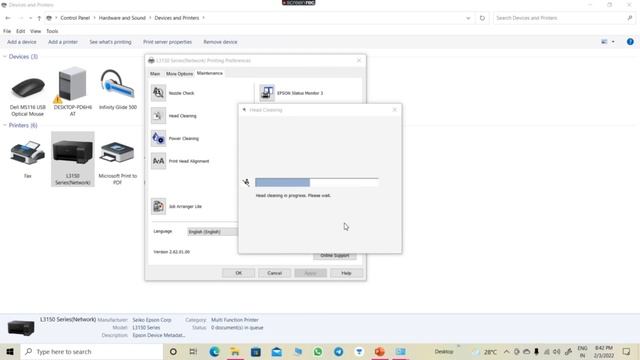Open Task View on the taskbar
The width and height of the screenshot is (640, 360).
tap(193, 351)
